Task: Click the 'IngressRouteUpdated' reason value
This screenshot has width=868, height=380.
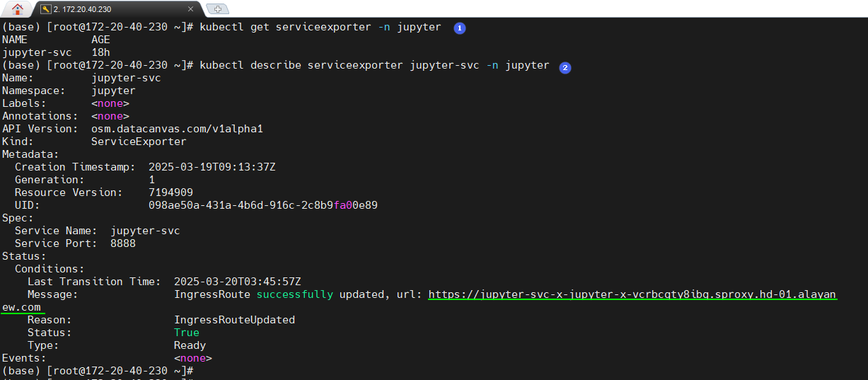Action: coord(234,320)
